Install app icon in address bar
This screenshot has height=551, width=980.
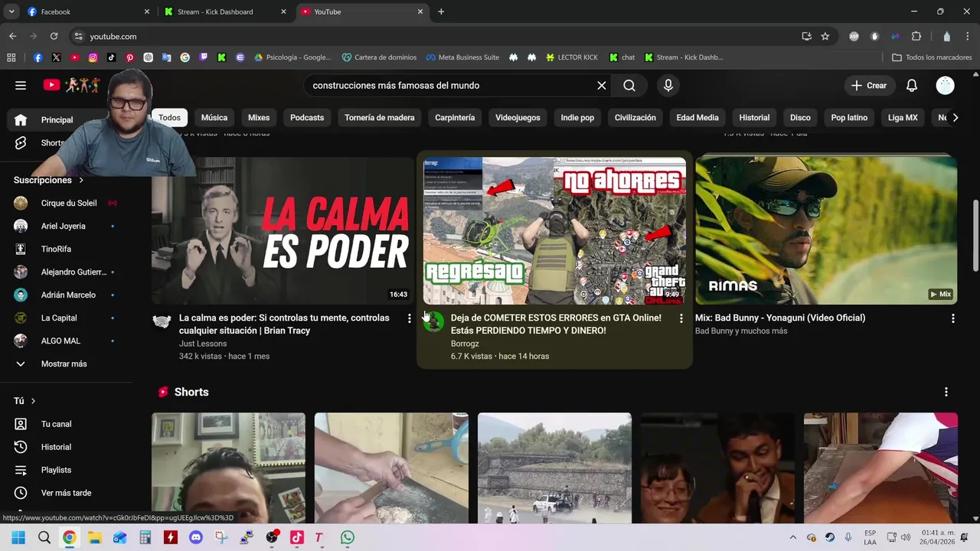806,36
